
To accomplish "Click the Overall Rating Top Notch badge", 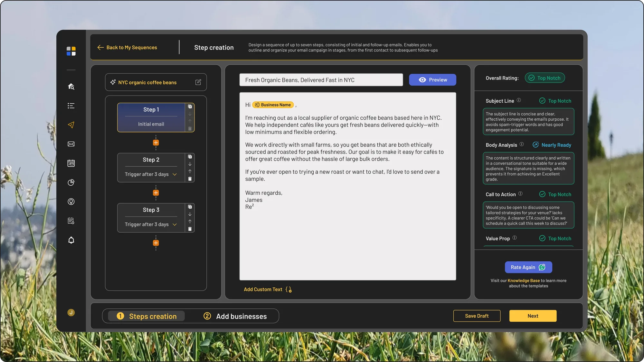I will [545, 78].
